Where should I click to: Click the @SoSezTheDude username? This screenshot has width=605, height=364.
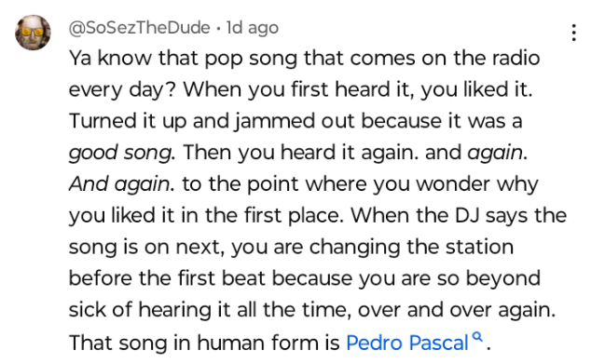pyautogui.click(x=139, y=28)
